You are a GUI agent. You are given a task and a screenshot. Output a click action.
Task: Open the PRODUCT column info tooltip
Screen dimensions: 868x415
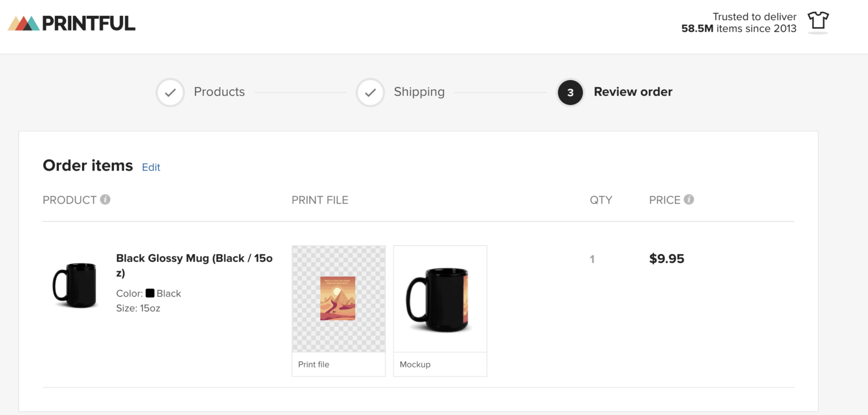[x=105, y=199]
